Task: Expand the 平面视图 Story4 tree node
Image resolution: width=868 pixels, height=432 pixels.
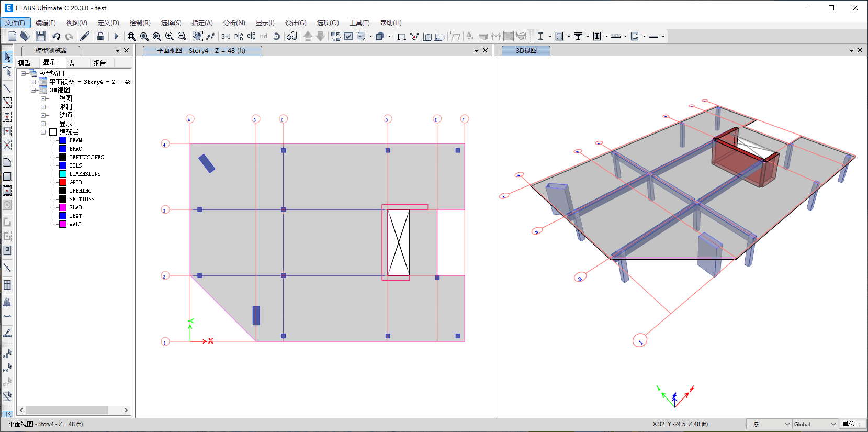Action: pos(33,82)
